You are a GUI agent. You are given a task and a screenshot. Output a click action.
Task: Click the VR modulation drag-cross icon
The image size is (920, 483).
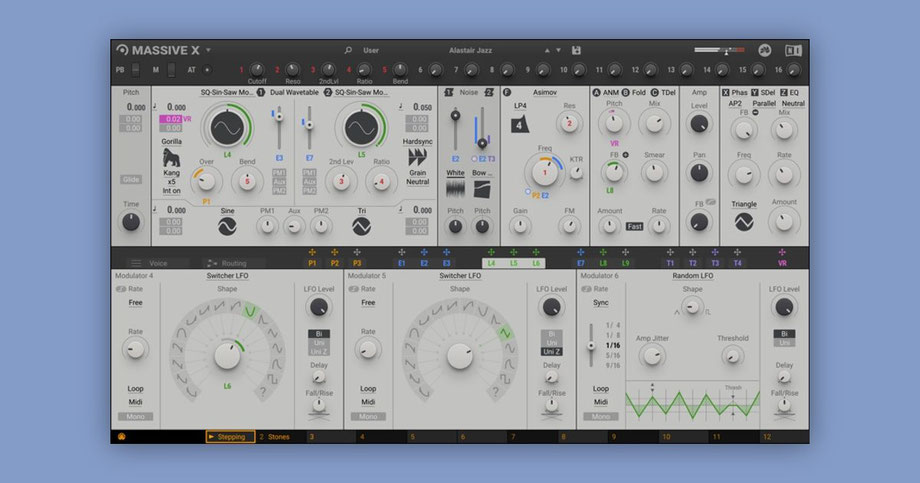[x=782, y=252]
